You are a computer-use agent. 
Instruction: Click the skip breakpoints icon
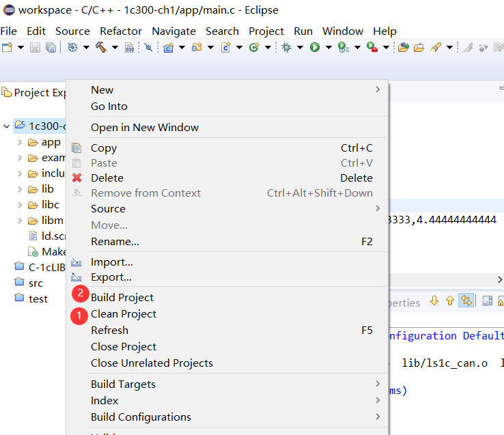tap(148, 48)
